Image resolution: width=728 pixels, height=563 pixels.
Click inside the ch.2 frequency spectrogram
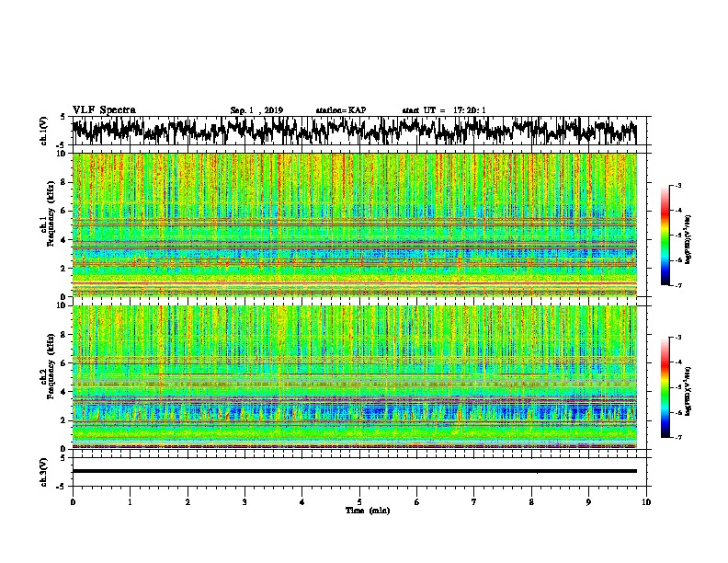354,377
